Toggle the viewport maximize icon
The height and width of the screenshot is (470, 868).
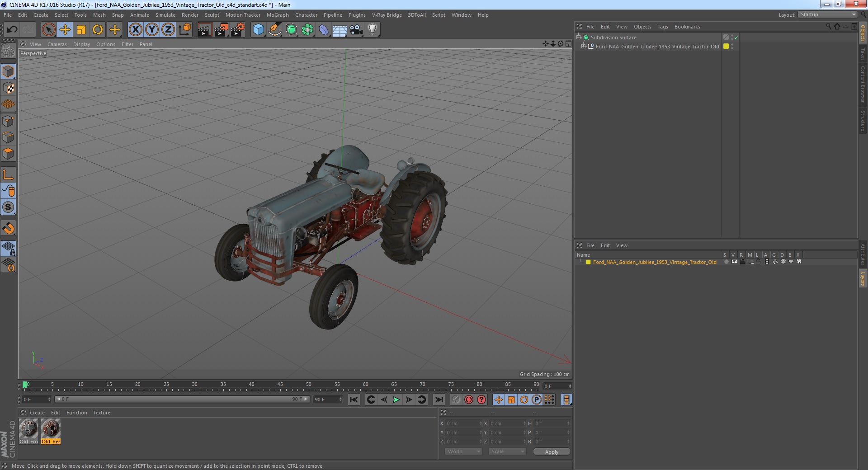point(568,44)
